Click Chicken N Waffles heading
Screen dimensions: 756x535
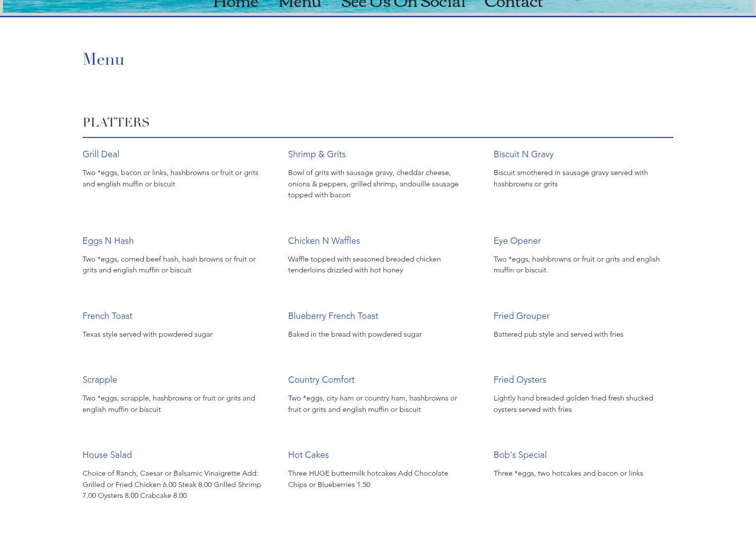pyautogui.click(x=324, y=241)
